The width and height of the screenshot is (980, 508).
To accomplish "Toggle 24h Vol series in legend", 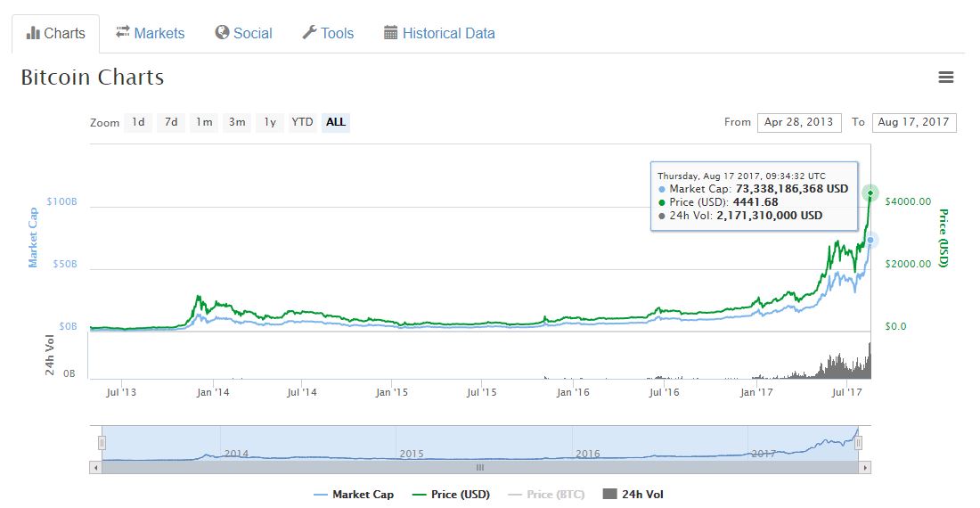I will [633, 495].
